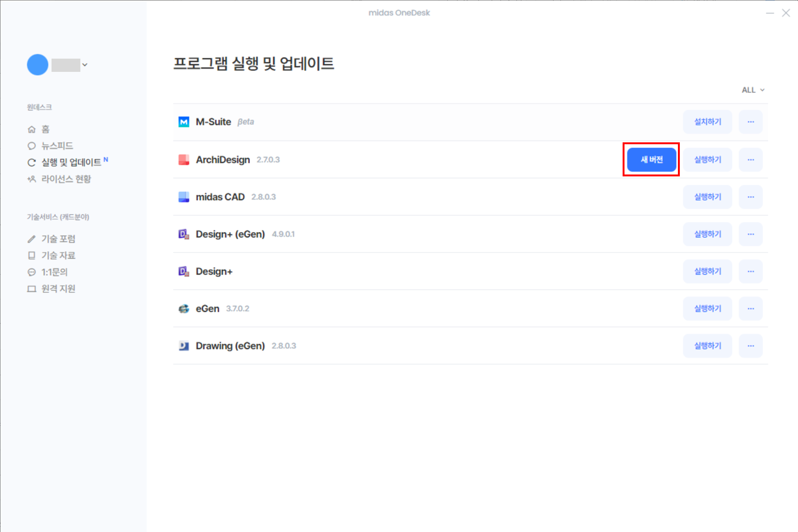Viewport: 798px width, 532px height.
Task: Click the book icon for 기술 자료
Action: point(32,255)
